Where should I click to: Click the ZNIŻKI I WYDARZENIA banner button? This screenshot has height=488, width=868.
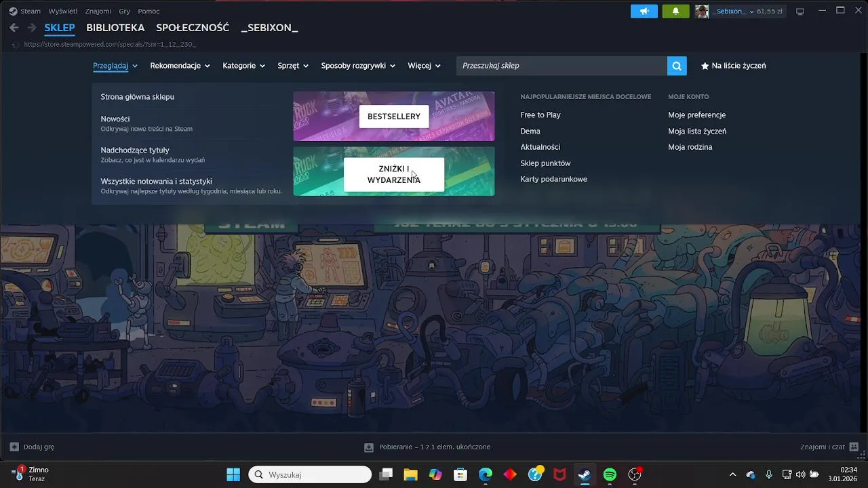(x=394, y=174)
